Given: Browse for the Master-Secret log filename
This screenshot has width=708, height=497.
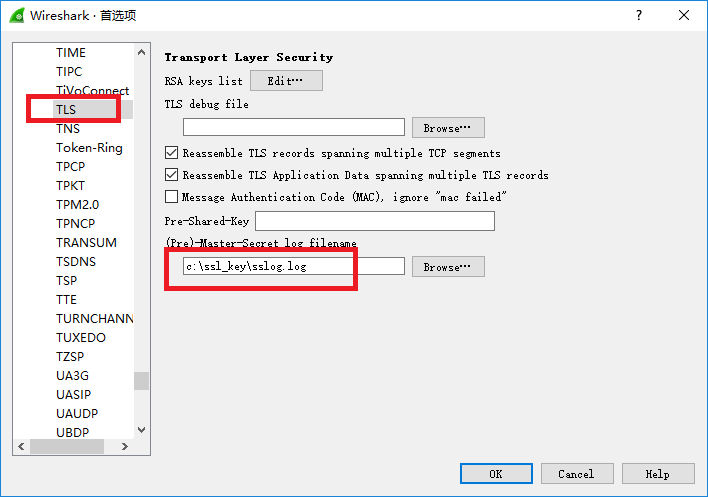Looking at the screenshot, I should click(x=448, y=267).
